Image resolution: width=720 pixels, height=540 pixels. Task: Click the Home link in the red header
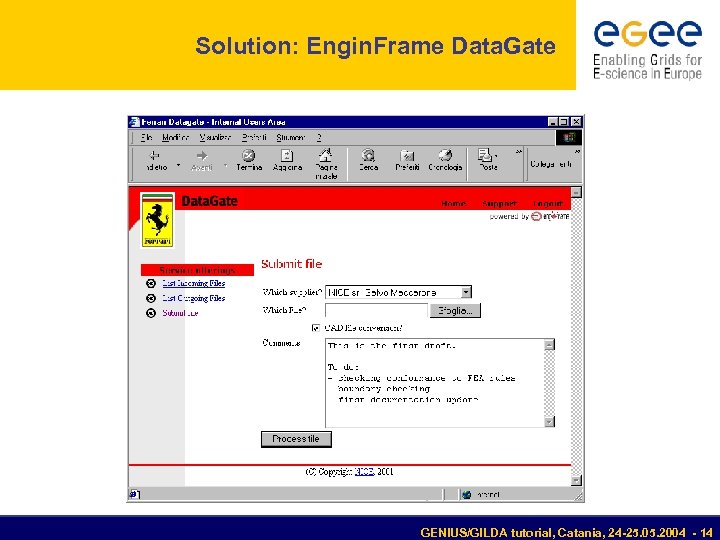(x=454, y=203)
